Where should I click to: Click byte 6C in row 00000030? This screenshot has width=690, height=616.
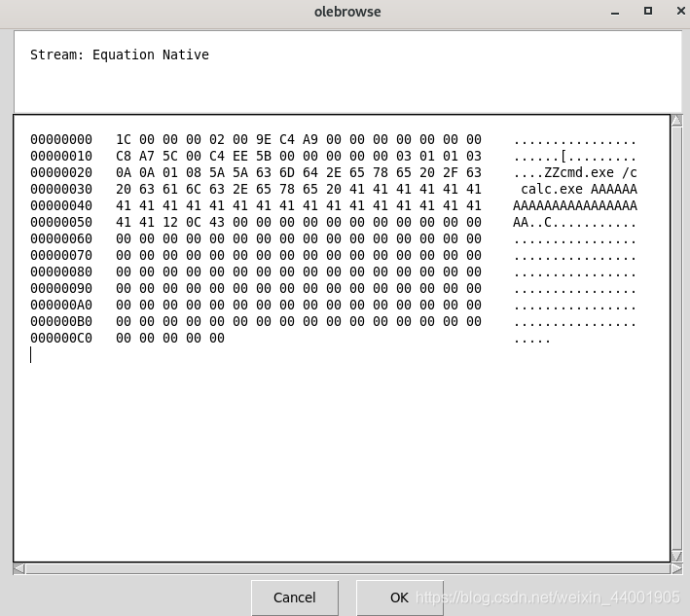(194, 189)
